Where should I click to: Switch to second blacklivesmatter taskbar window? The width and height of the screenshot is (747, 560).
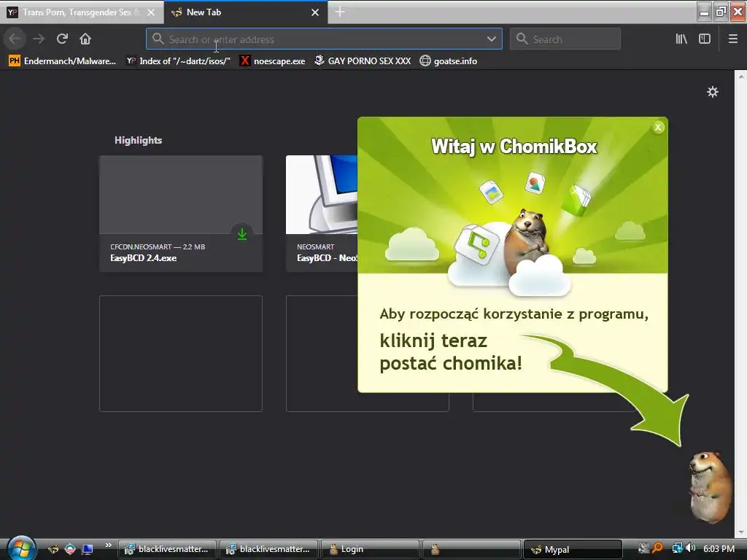[x=268, y=549]
